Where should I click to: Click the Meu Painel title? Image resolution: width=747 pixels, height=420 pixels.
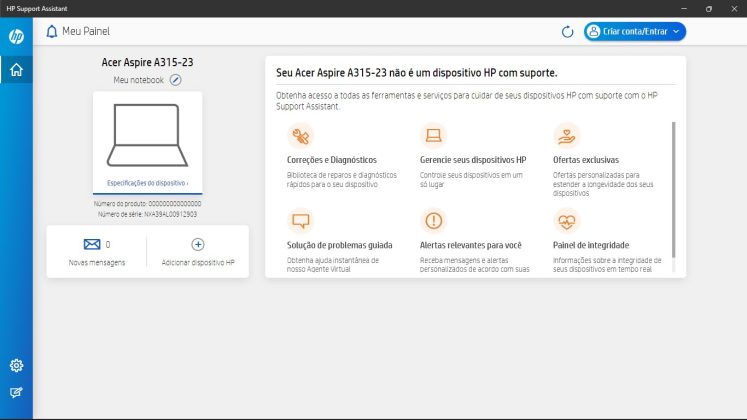86,31
